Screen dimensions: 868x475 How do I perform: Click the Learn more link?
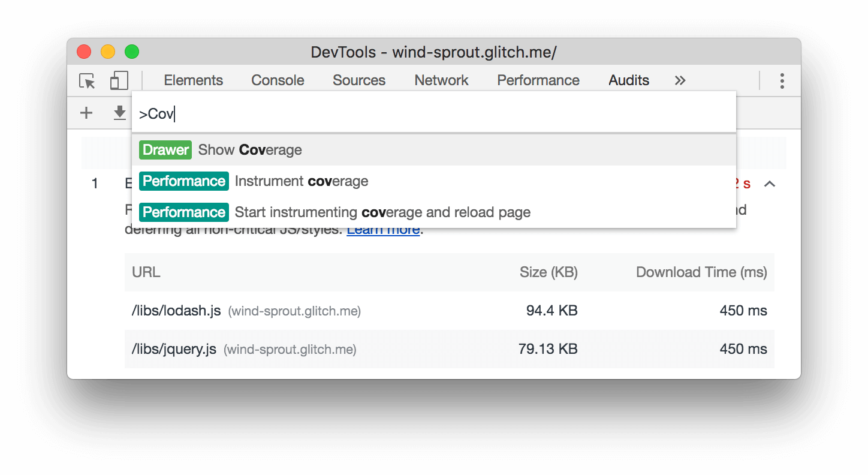tap(383, 230)
